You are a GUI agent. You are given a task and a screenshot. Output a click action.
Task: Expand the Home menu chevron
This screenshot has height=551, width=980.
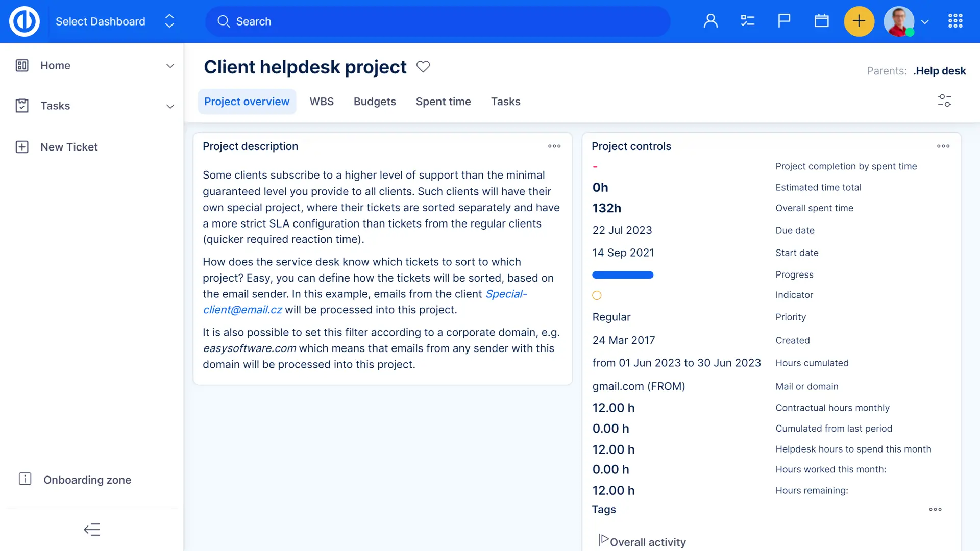click(170, 66)
